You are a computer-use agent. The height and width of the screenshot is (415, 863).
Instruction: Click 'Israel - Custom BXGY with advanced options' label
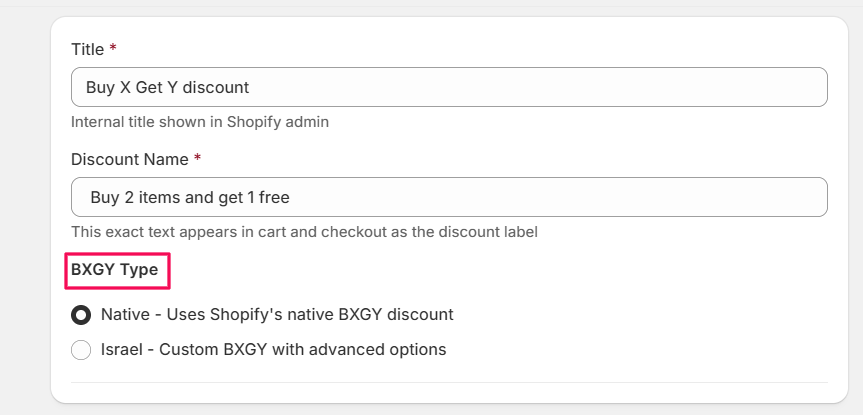pos(273,349)
